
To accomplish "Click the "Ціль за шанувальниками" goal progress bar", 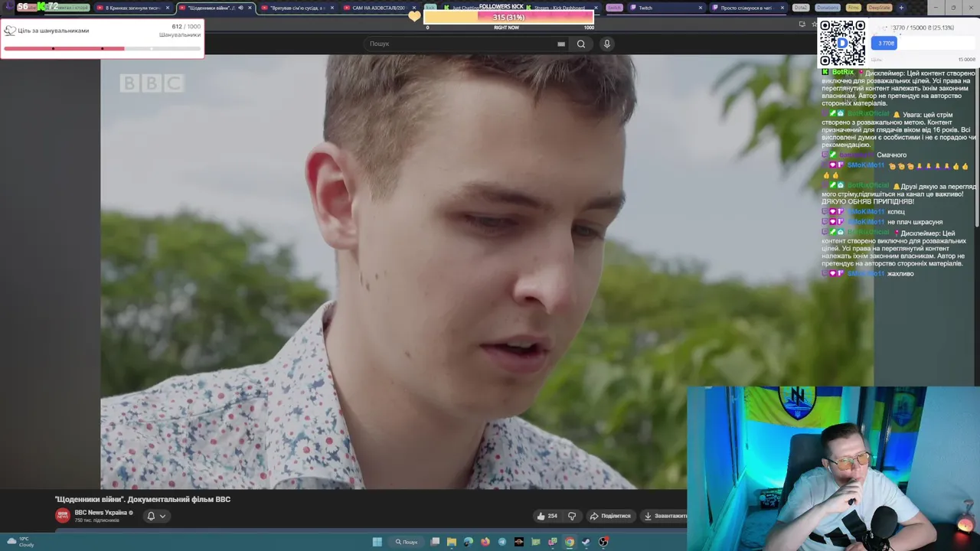I will [102, 48].
